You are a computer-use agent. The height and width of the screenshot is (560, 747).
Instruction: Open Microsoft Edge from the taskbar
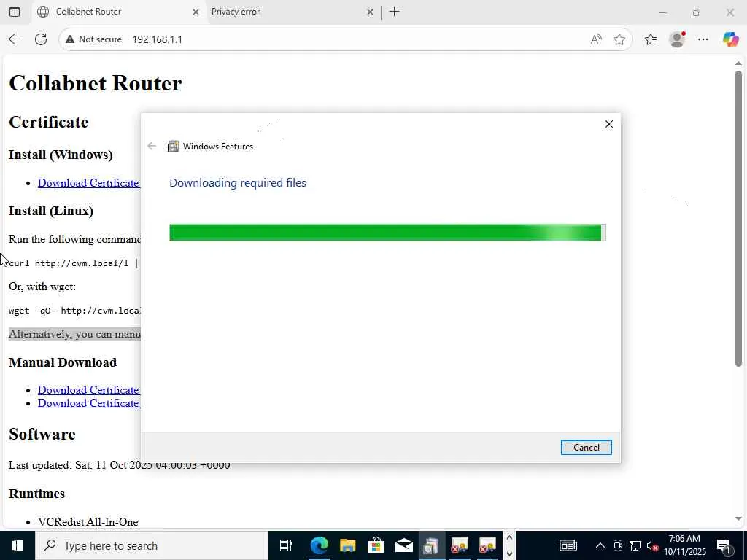[320, 545]
